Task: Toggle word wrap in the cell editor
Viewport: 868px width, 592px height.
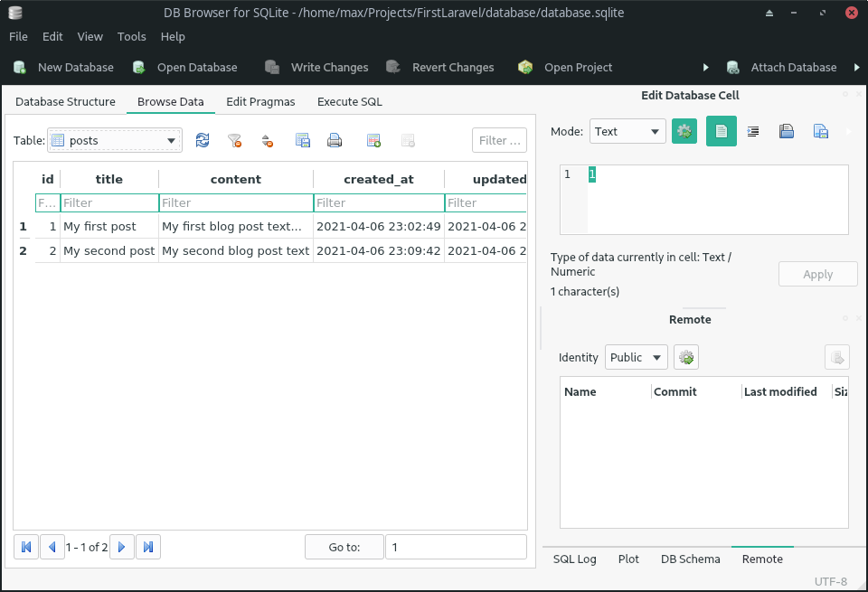Action: [x=753, y=131]
